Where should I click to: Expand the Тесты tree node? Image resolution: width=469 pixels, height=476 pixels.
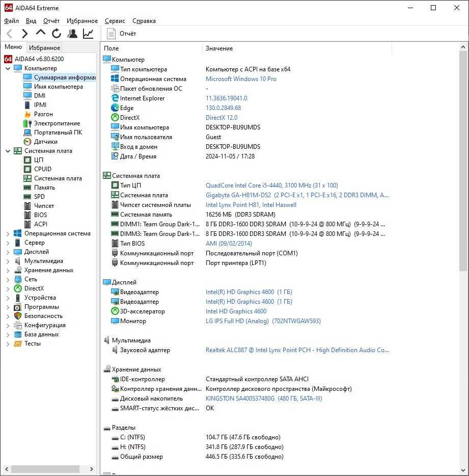[8, 344]
